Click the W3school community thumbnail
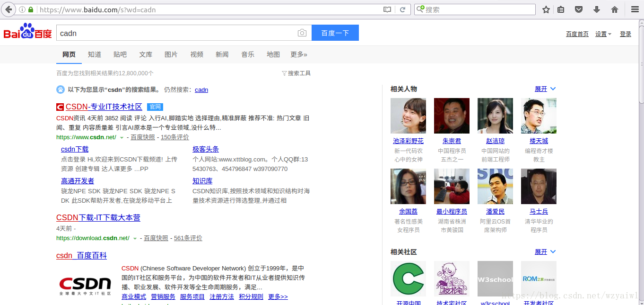Image resolution: width=644 pixels, height=305 pixels. tap(495, 278)
